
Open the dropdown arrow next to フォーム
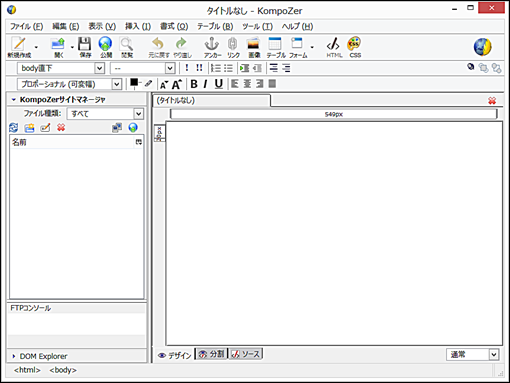(312, 47)
